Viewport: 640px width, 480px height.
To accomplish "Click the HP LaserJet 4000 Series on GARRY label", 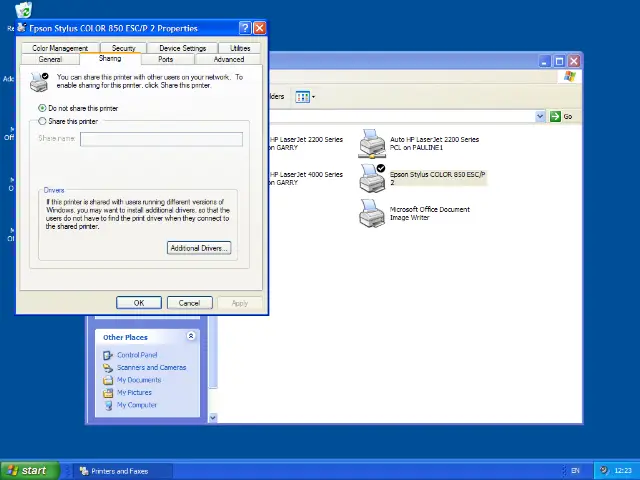I will (306, 178).
